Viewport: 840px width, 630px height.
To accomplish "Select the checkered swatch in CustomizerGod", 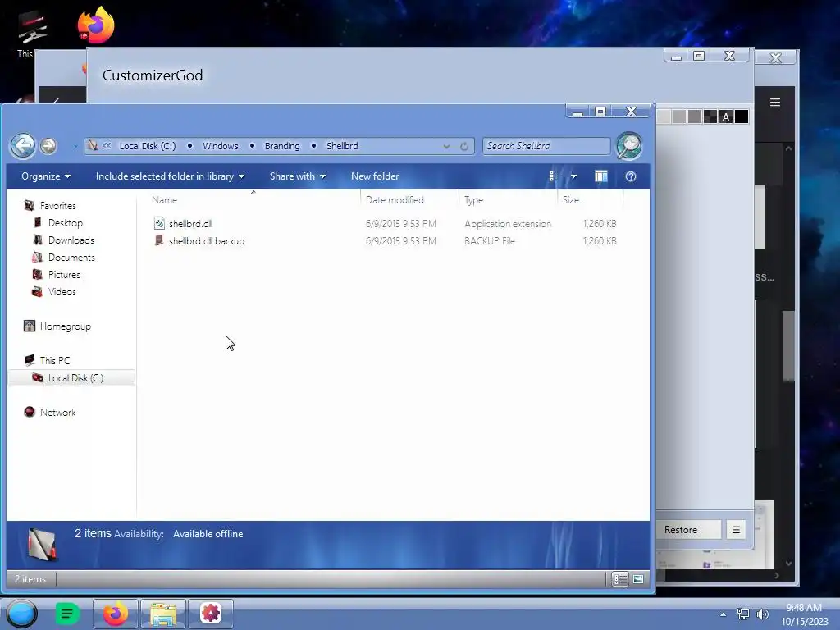I will pyautogui.click(x=710, y=116).
